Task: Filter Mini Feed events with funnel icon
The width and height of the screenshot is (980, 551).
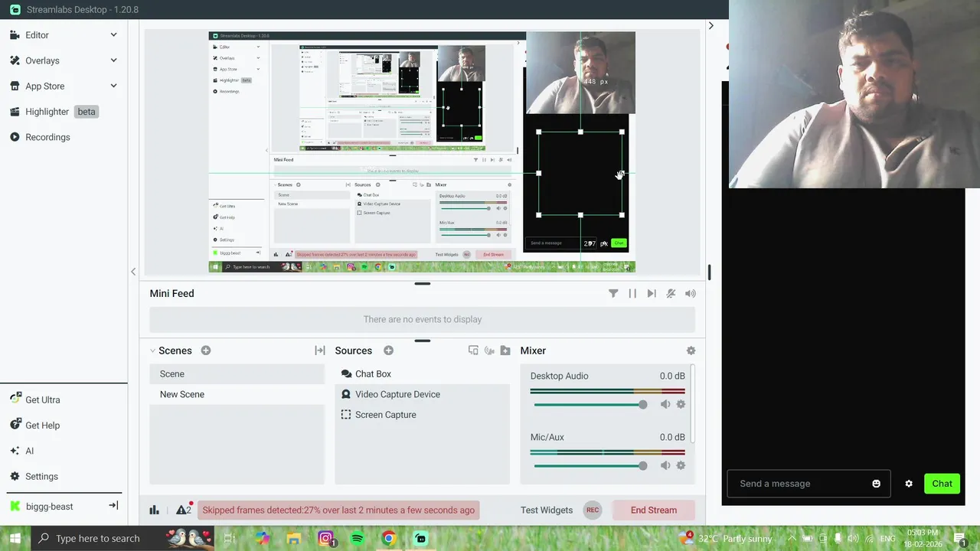Action: pos(613,293)
